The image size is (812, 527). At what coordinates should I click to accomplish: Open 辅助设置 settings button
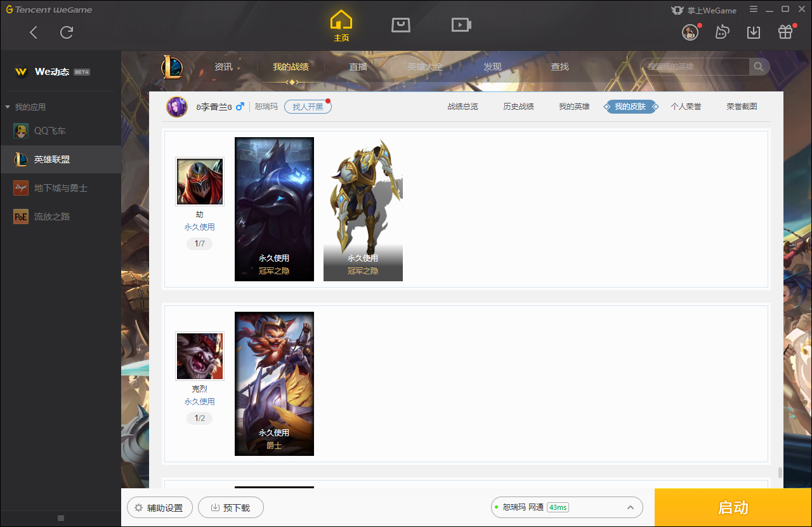[x=160, y=507]
